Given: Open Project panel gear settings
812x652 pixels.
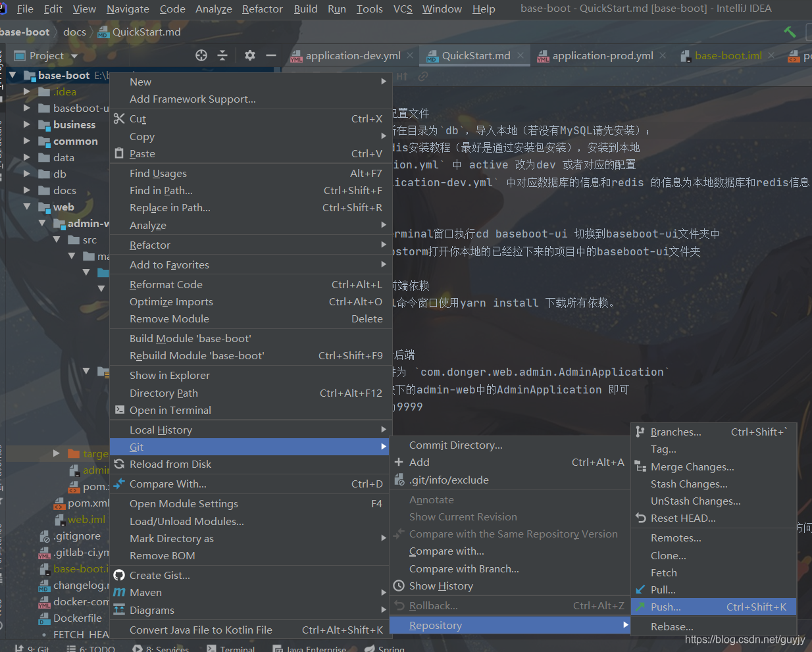Looking at the screenshot, I should pos(250,55).
